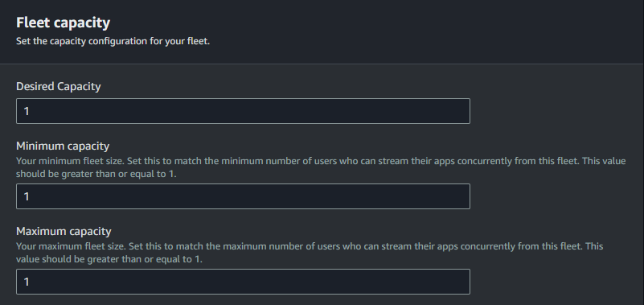Image resolution: width=644 pixels, height=305 pixels.
Task: Click "should be greater than or equal to 1" under Minimum capacity
Action: 96,174
